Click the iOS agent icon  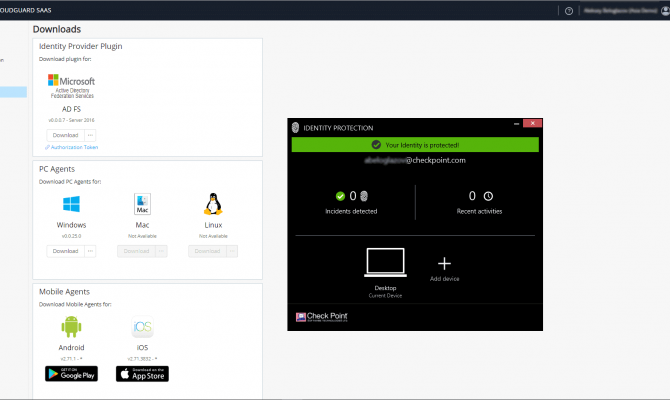(x=142, y=327)
